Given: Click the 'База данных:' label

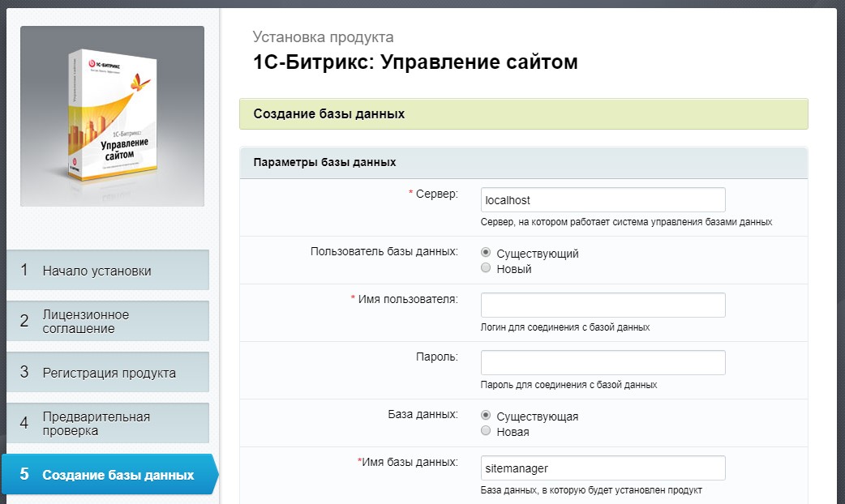Looking at the screenshot, I should pos(423,414).
